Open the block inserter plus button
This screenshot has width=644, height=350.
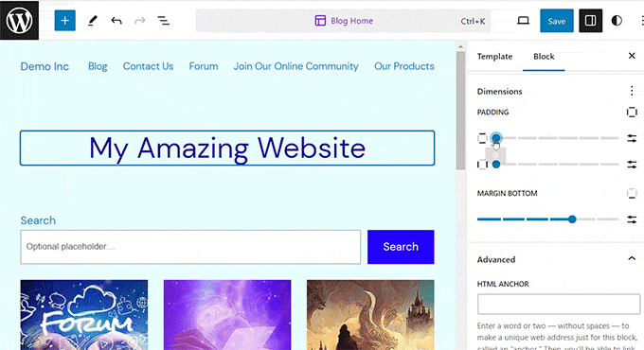click(x=65, y=21)
